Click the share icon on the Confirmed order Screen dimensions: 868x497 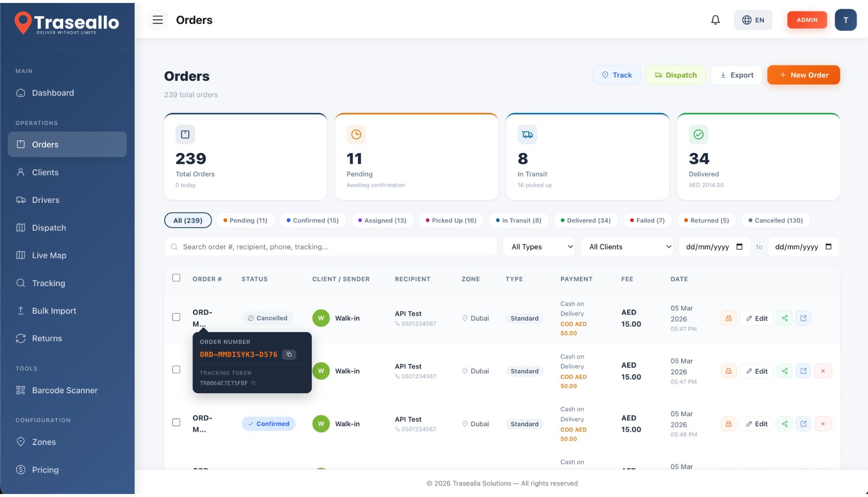point(784,424)
